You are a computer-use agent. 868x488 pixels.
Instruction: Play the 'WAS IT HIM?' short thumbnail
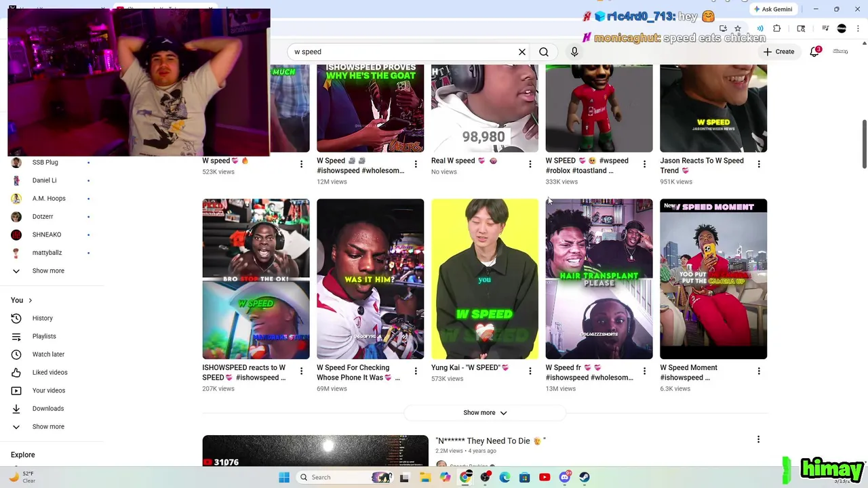[370, 279]
